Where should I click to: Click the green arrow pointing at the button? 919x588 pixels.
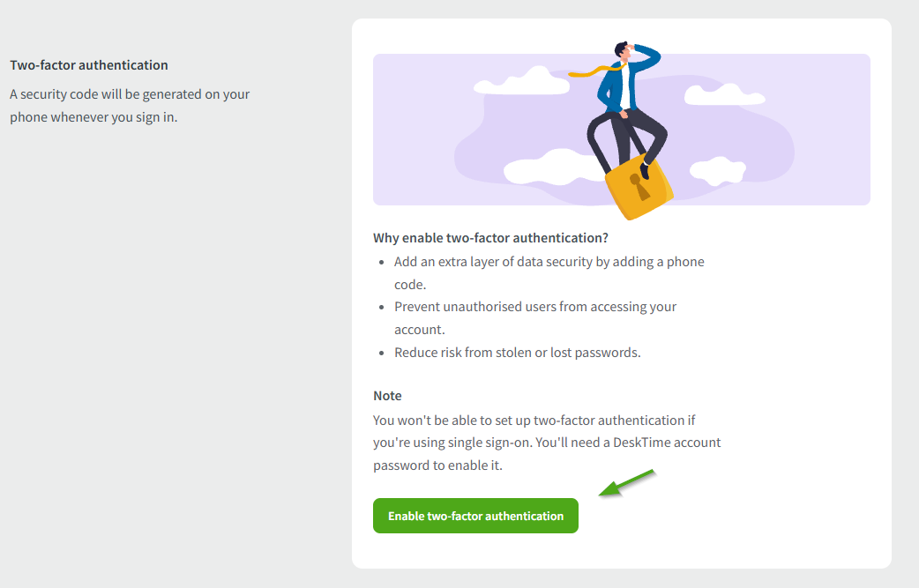pos(626,484)
